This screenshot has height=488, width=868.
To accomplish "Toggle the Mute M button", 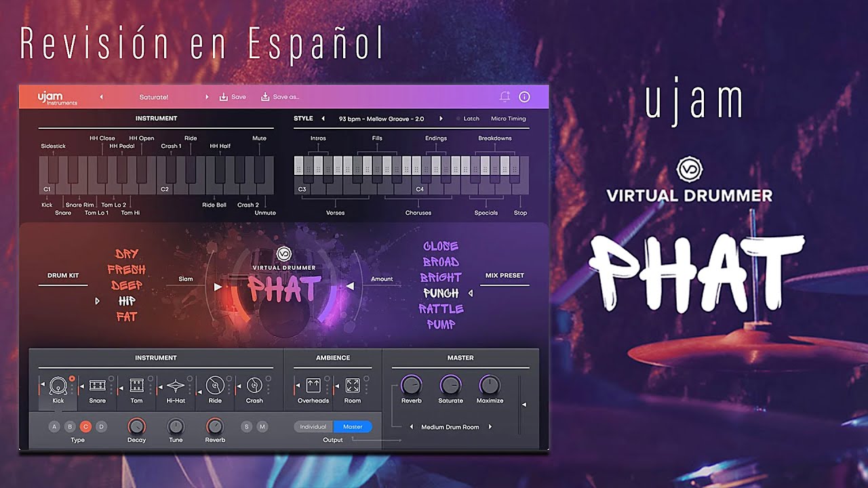I will point(262,426).
